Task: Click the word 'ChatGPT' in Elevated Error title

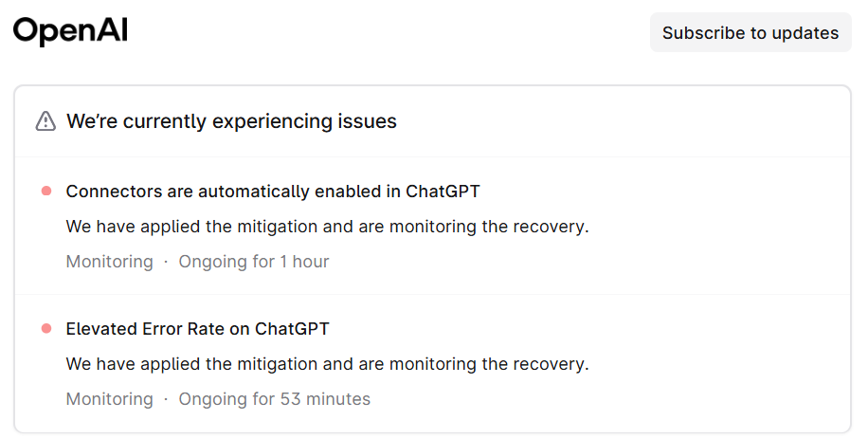Action: tap(292, 329)
